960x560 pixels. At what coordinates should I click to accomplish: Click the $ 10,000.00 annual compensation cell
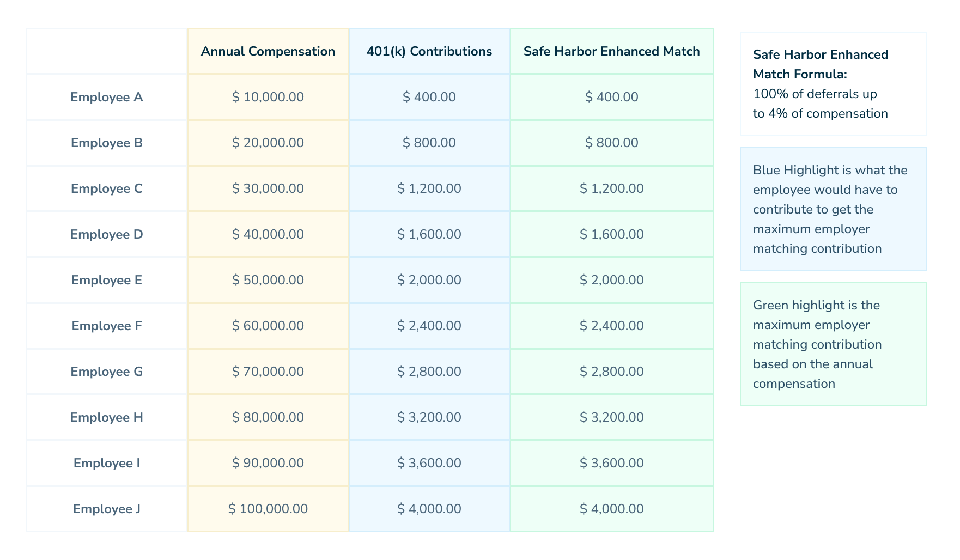(x=268, y=97)
